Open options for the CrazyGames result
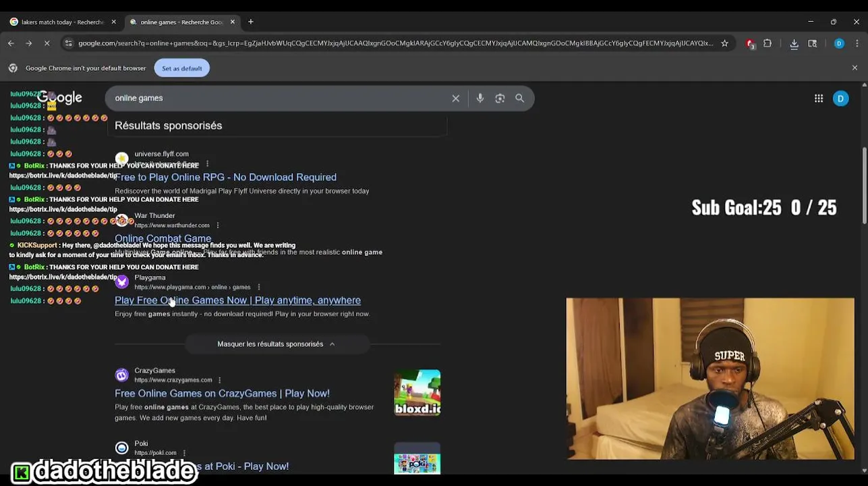 pos(219,380)
